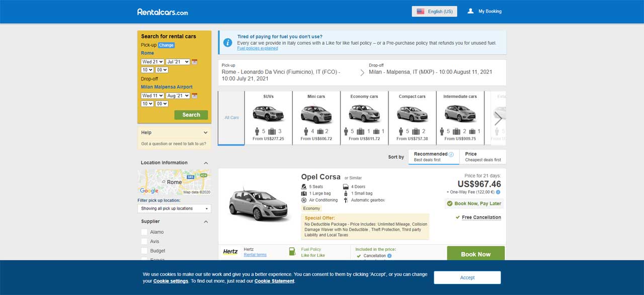Click the Automatic gearbox icon
The width and height of the screenshot is (644, 295).
coord(346,200)
